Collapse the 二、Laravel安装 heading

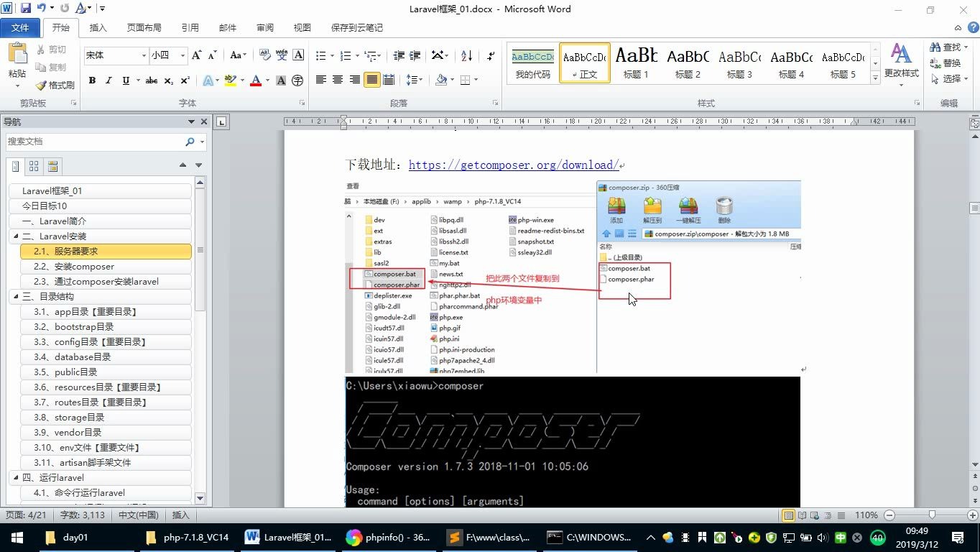(x=16, y=236)
